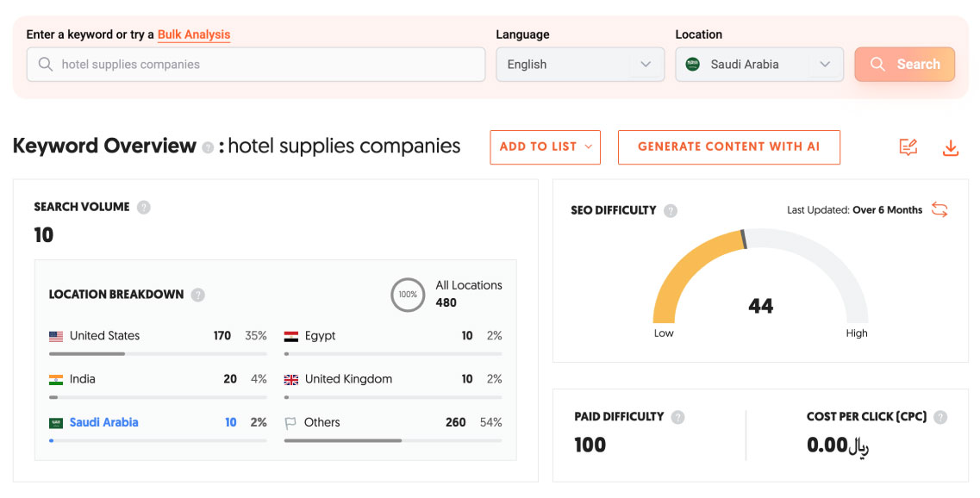Click the Search button
Image resolution: width=980 pixels, height=498 pixels.
pos(904,65)
